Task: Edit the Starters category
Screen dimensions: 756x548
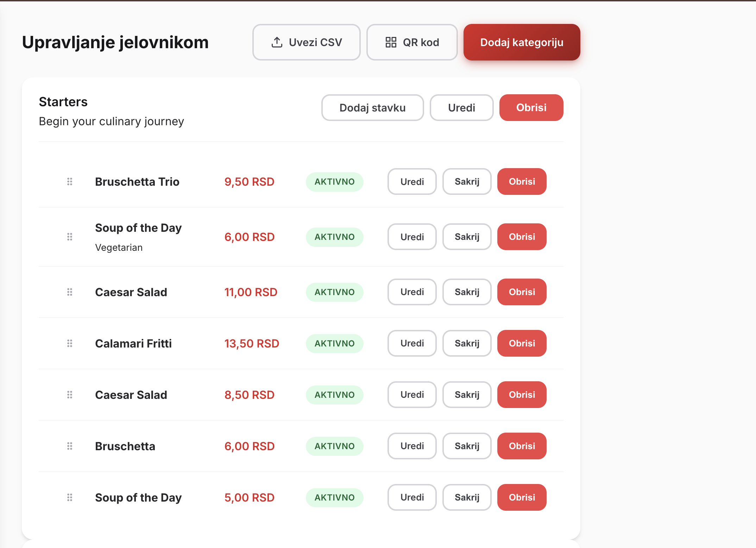Action: click(461, 108)
